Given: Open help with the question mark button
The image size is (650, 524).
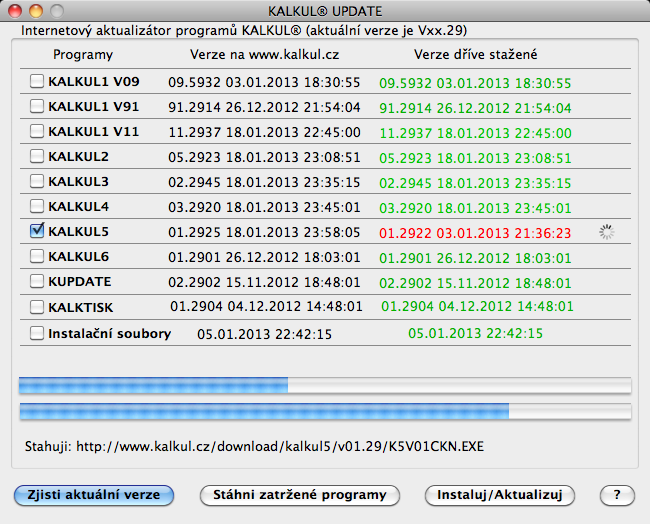Looking at the screenshot, I should pos(617,495).
